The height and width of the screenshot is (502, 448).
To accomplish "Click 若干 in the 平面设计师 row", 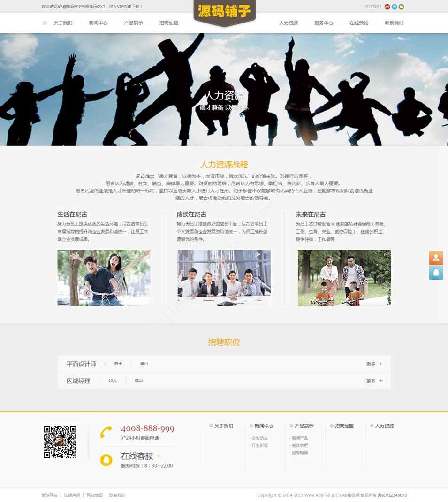I will 118,364.
